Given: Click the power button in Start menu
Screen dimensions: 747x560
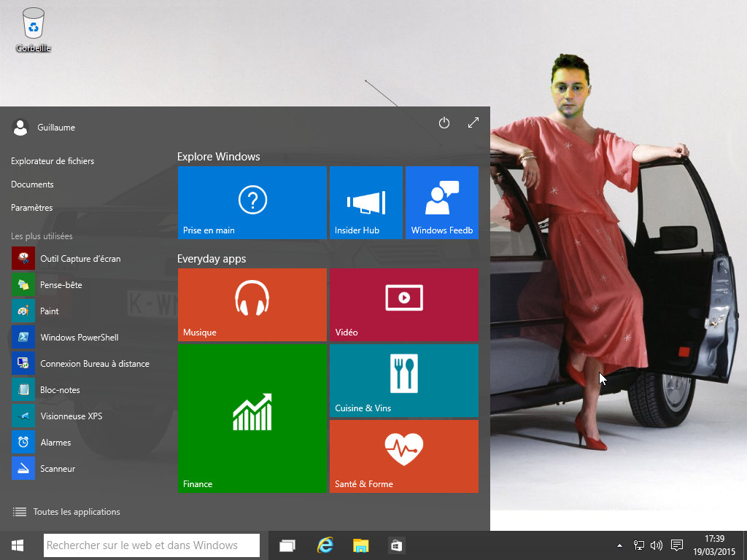Looking at the screenshot, I should (444, 123).
